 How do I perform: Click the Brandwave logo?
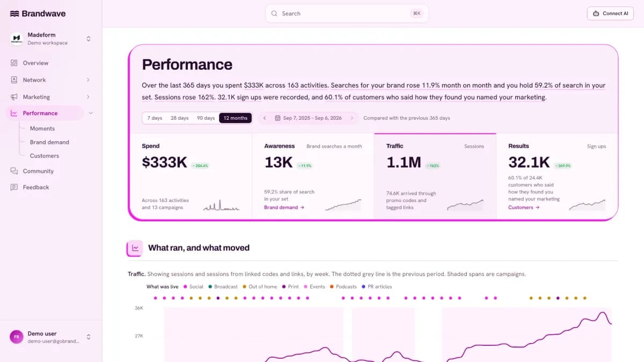coord(38,13)
